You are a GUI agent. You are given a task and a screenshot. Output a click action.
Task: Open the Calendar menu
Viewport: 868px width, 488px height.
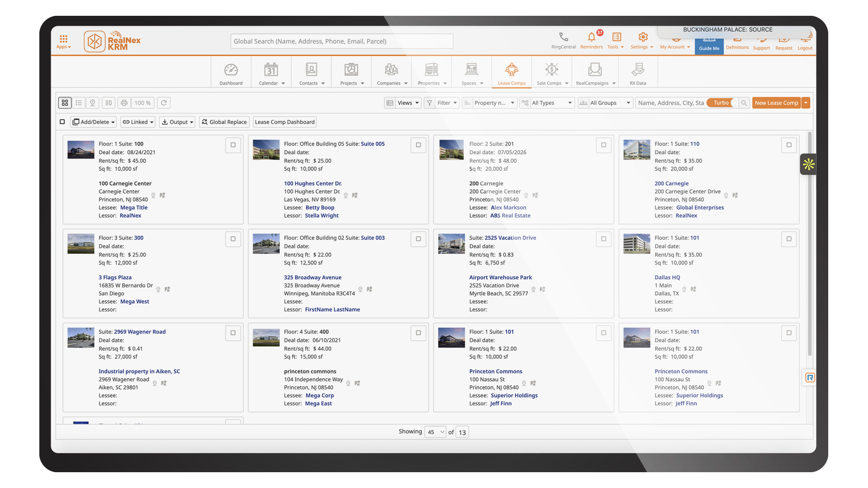click(x=271, y=74)
